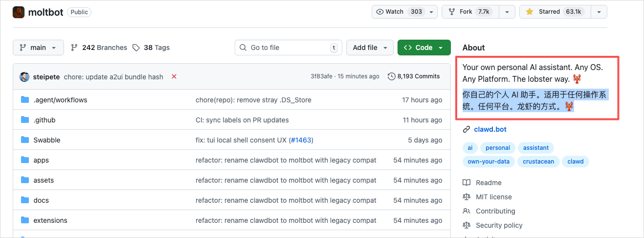Open the Fork options dropdown arrow

tap(507, 12)
